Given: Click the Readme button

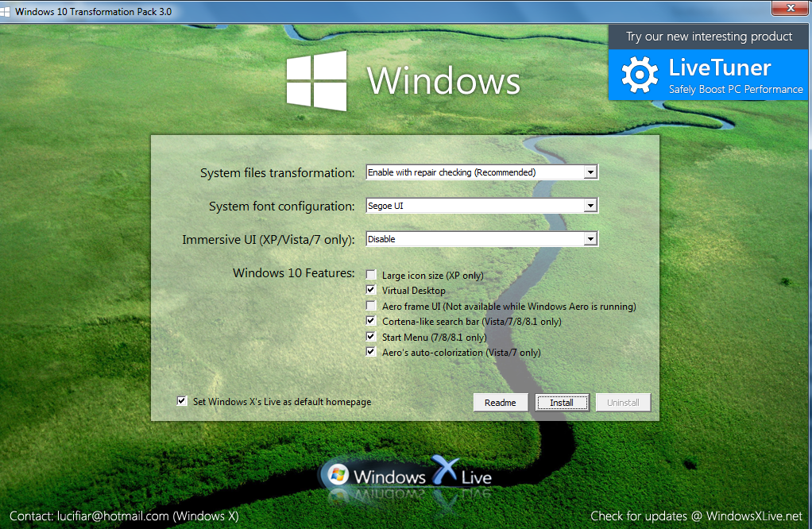Looking at the screenshot, I should coord(501,402).
